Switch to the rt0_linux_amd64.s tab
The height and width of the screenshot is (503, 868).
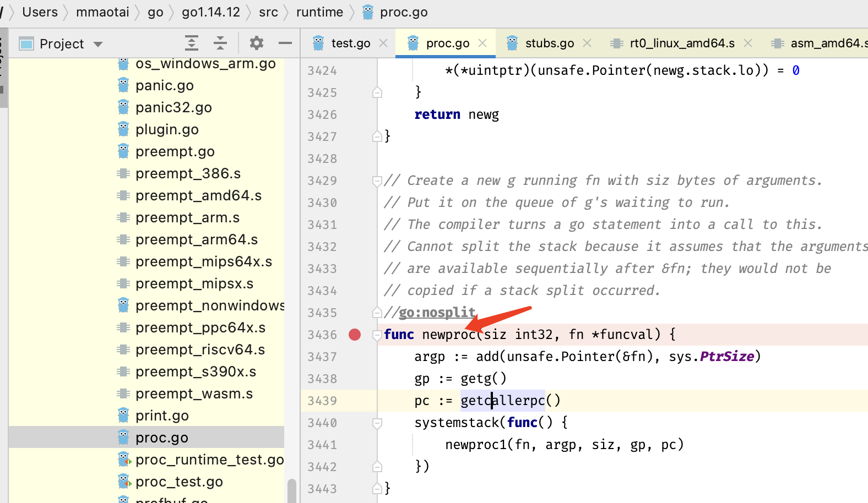pos(682,43)
